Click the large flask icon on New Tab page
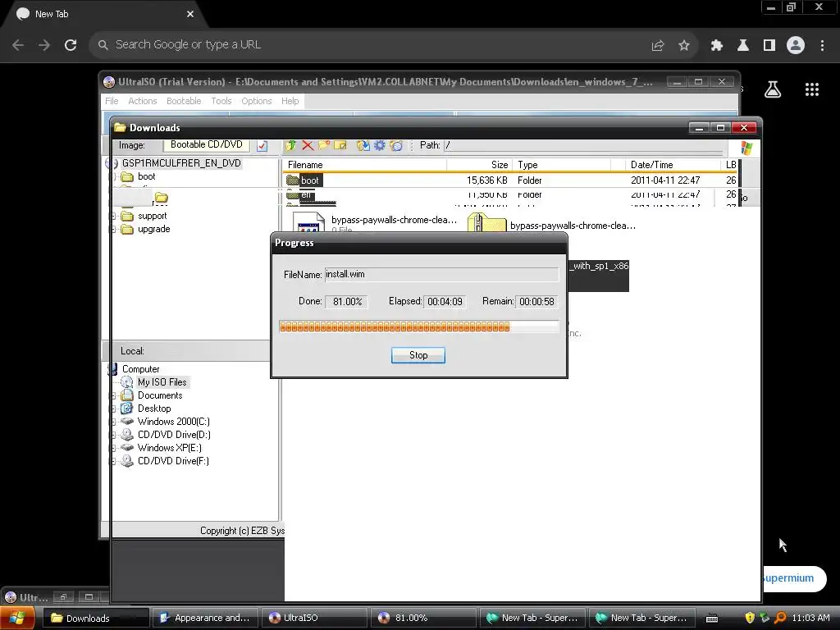This screenshot has width=840, height=630. 773,89
